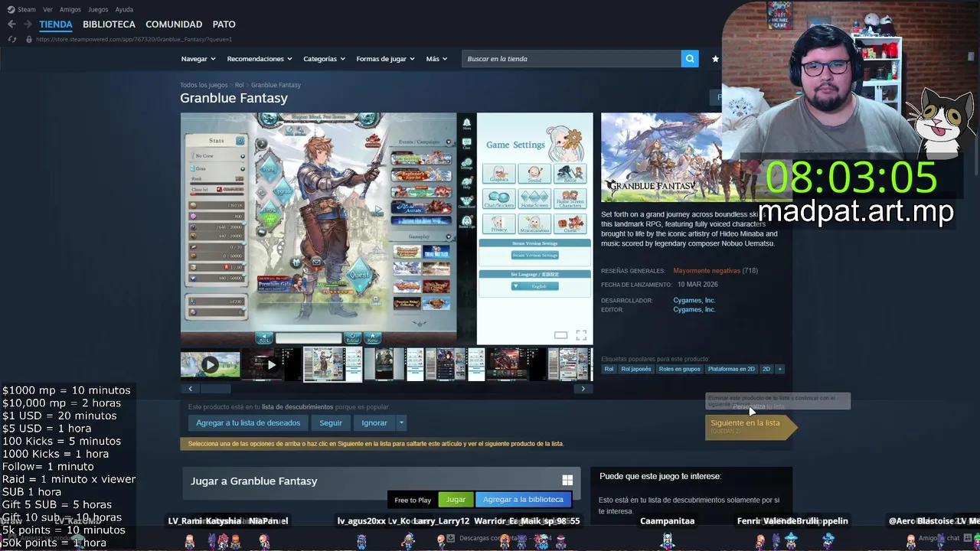Open the Cygames editor link
The height and width of the screenshot is (551, 980).
(x=694, y=310)
